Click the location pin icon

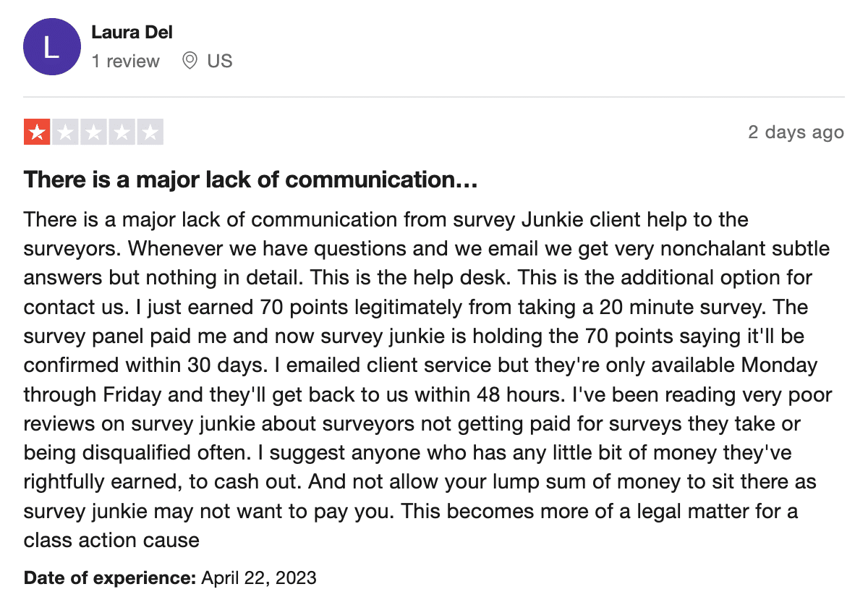pos(190,61)
